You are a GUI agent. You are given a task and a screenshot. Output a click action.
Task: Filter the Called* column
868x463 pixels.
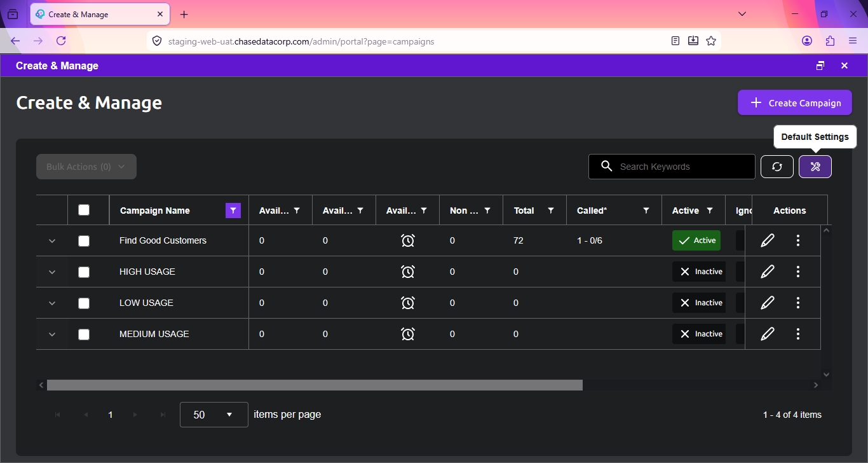coord(646,211)
